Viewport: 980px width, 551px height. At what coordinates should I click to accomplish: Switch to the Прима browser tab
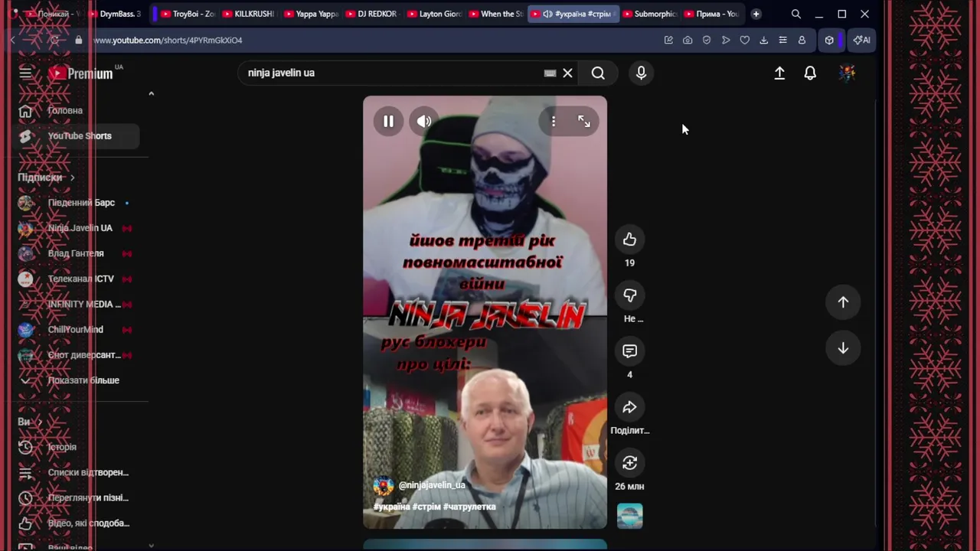pos(711,14)
